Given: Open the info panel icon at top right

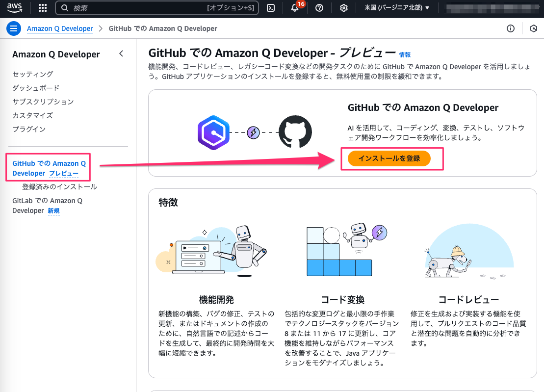Looking at the screenshot, I should [x=510, y=28].
